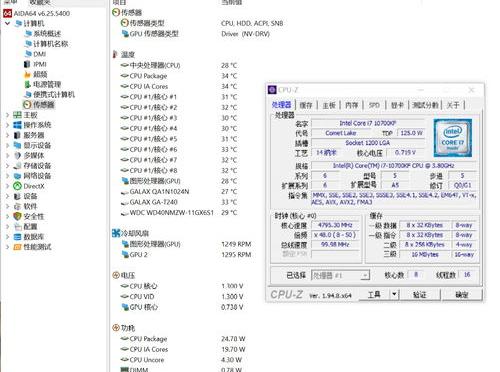Select the GPU 传感器类型 row
Viewport: 500px width, 372px height.
pyautogui.click(x=195, y=34)
